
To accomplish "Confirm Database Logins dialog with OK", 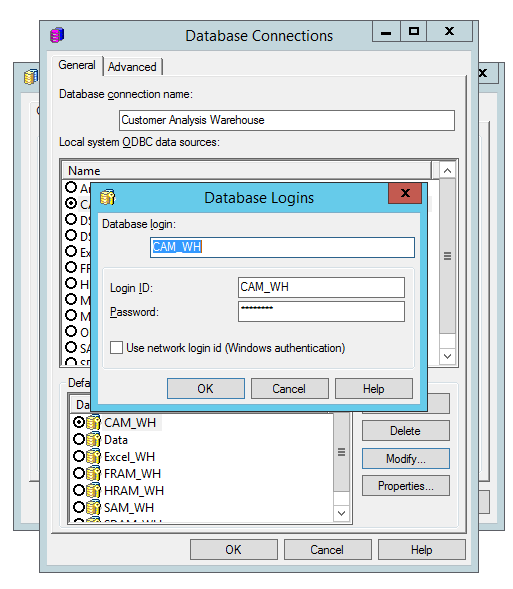I will point(205,388).
